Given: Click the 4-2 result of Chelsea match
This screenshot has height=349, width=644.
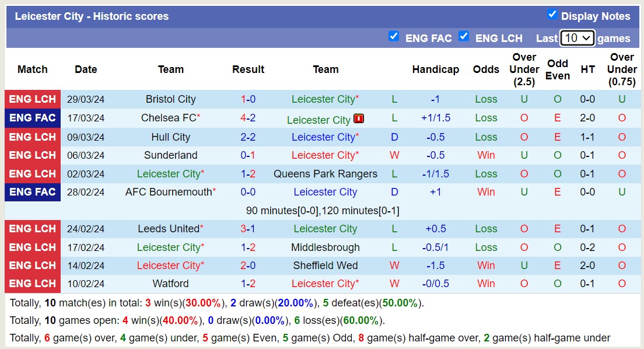Looking at the screenshot, I should pos(248,118).
